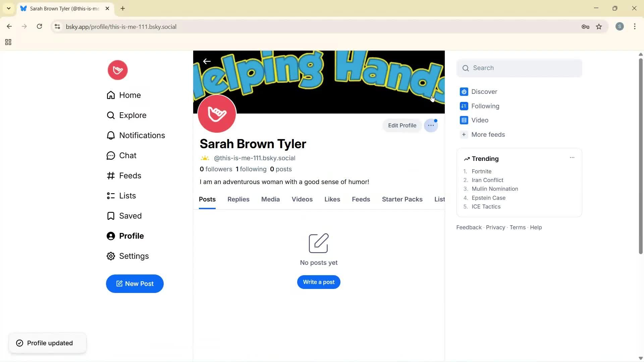This screenshot has width=644, height=362.
Task: View the trending topic Iran Conflict
Action: tap(487, 180)
